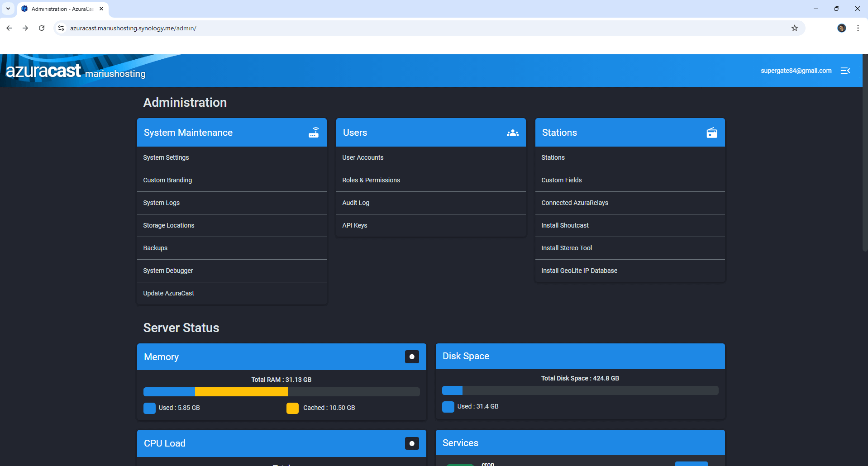Open the Stations list link
The width and height of the screenshot is (868, 466).
point(630,157)
